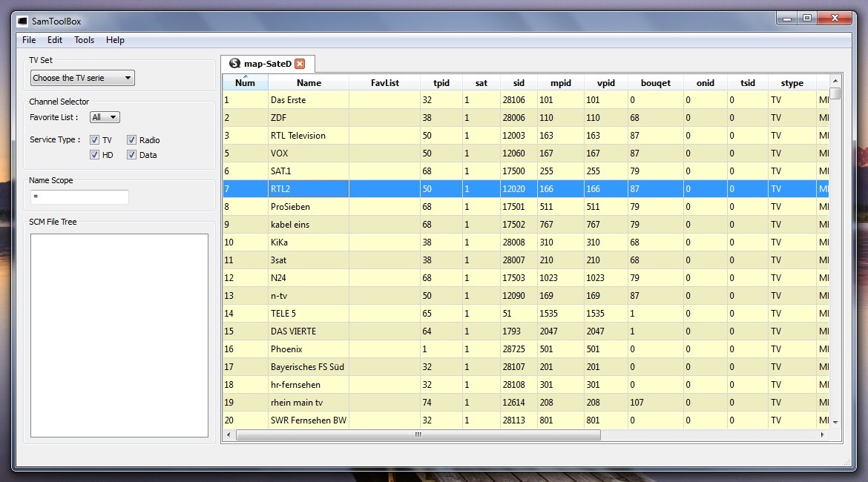868x482 pixels.
Task: Click the onid column header
Action: point(706,82)
